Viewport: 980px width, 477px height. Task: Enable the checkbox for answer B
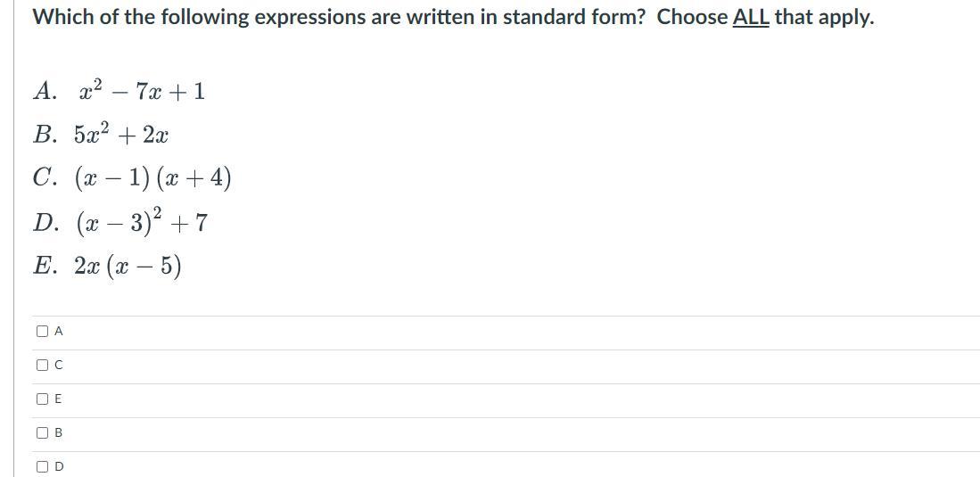pos(43,432)
